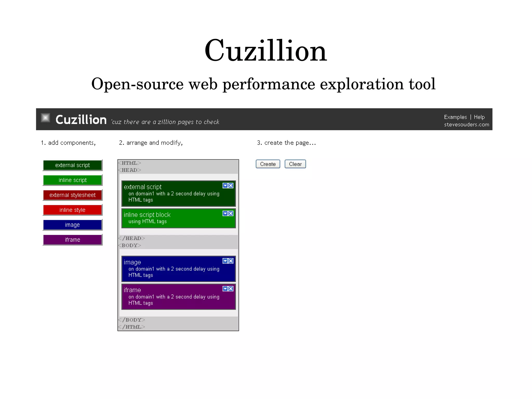The image size is (532, 399).
Task: Click the </HTML> closing tag label
Action: [131, 327]
